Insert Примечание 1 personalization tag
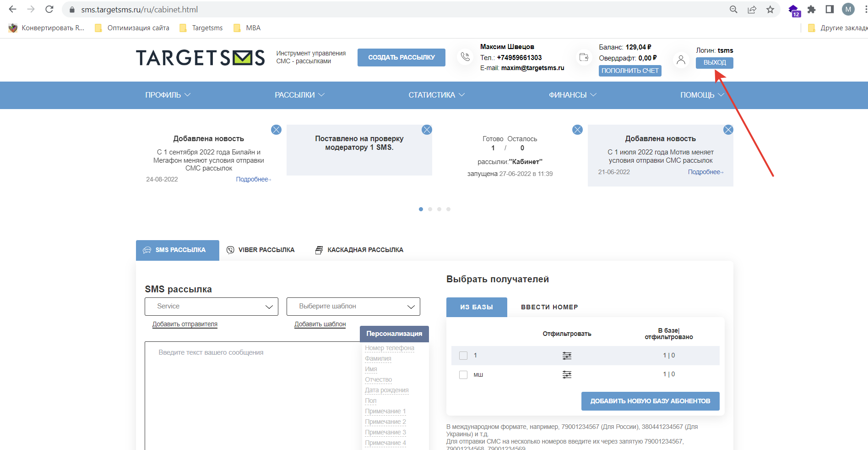This screenshot has width=868, height=450. (x=385, y=412)
